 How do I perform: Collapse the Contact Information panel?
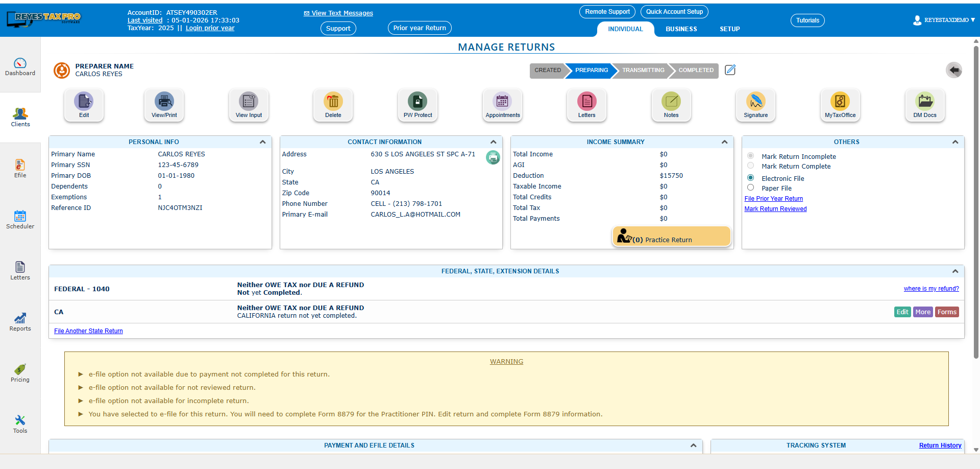point(494,142)
